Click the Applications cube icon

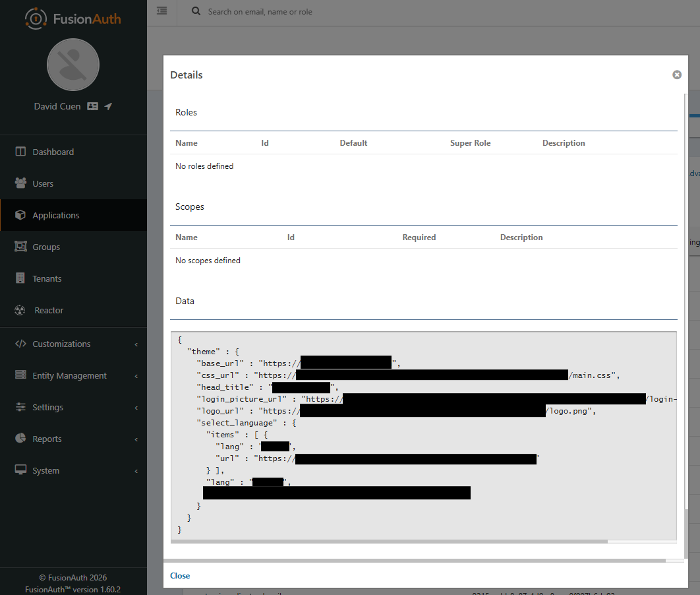point(20,215)
